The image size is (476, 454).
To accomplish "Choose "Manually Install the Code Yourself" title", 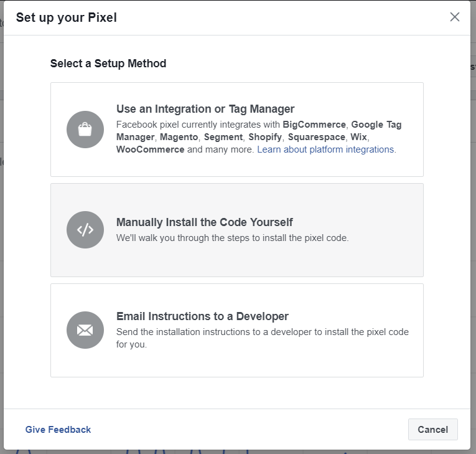I will pos(204,222).
